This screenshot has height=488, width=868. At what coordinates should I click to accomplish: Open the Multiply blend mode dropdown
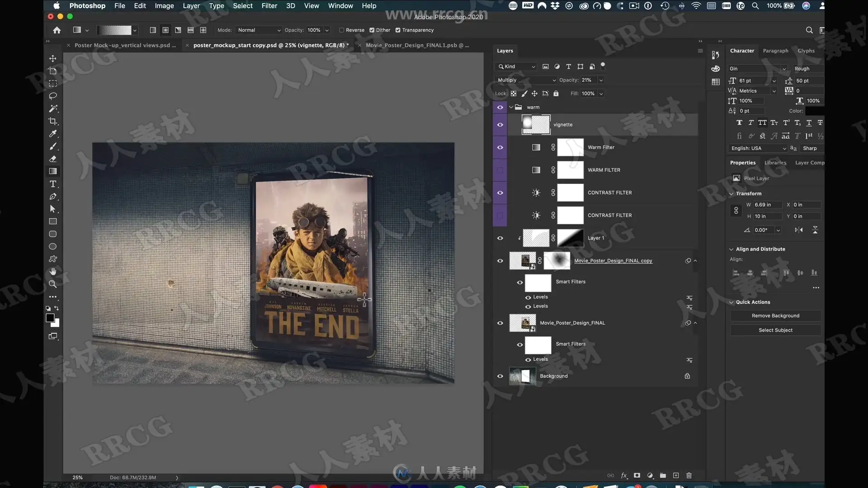point(526,80)
